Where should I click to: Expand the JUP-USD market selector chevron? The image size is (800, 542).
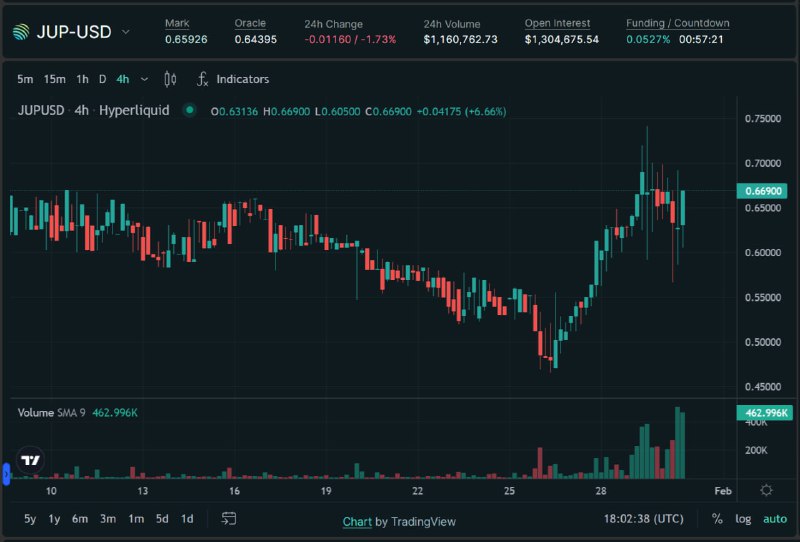(126, 32)
